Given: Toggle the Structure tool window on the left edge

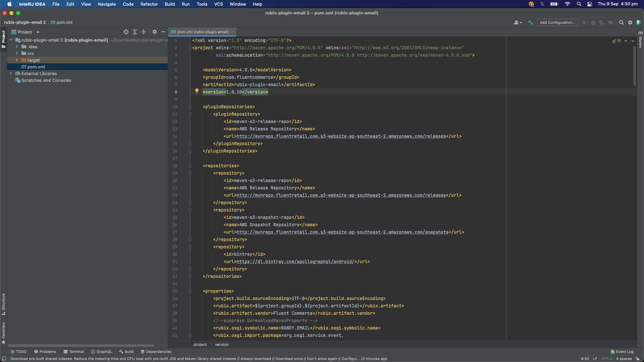Looking at the screenshot, I should coord(3,304).
